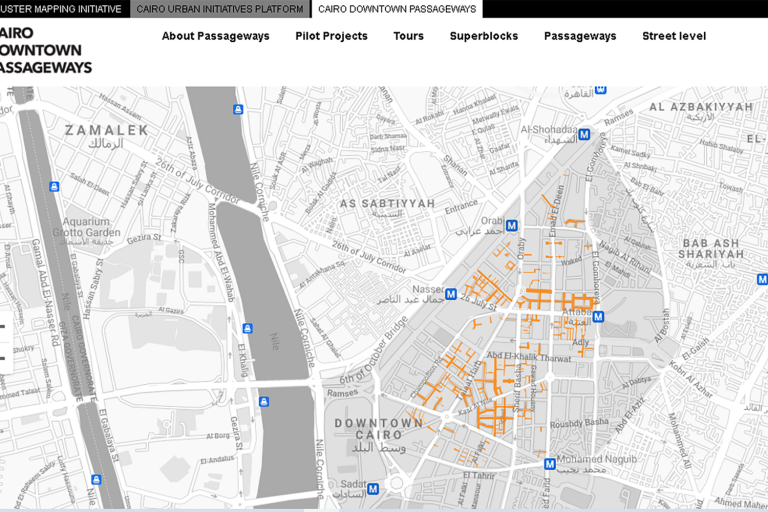Open the Cluster Mapping Initiative tab
768x512 pixels.
[x=62, y=9]
